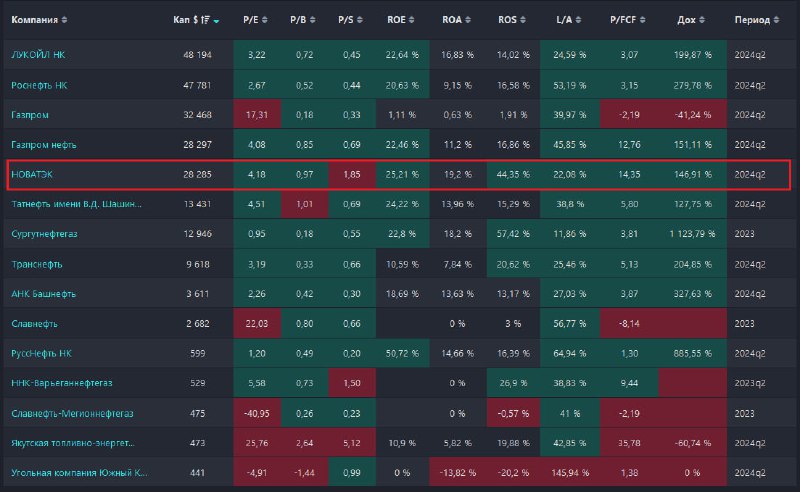Select Сургутнефтегаз ROS value 57,42 %

tap(513, 234)
